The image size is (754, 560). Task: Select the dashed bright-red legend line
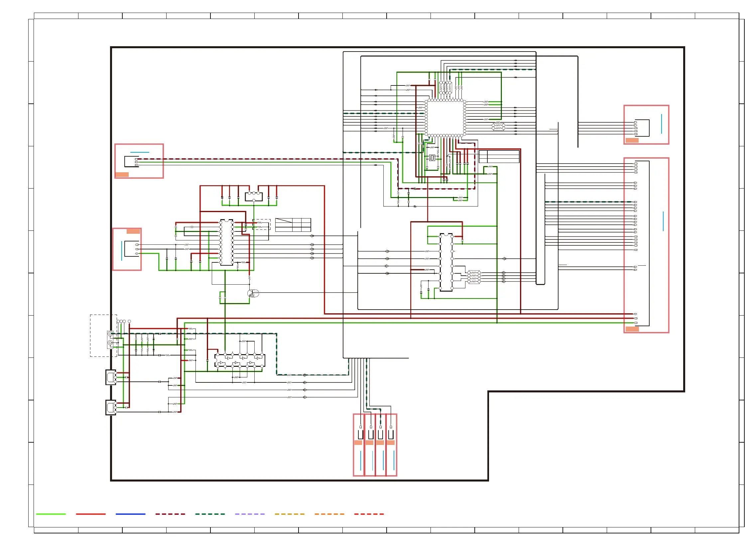pos(369,514)
